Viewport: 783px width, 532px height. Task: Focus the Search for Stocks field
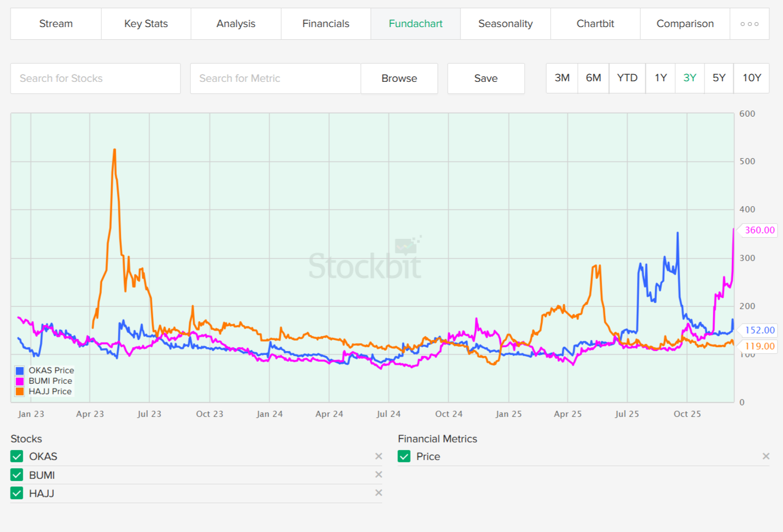tap(95, 79)
